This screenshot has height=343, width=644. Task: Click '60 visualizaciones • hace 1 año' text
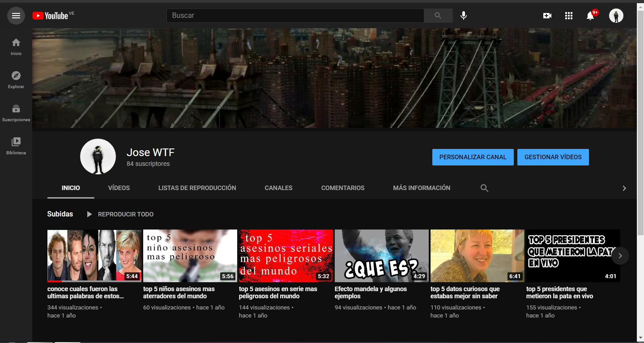coord(184,308)
